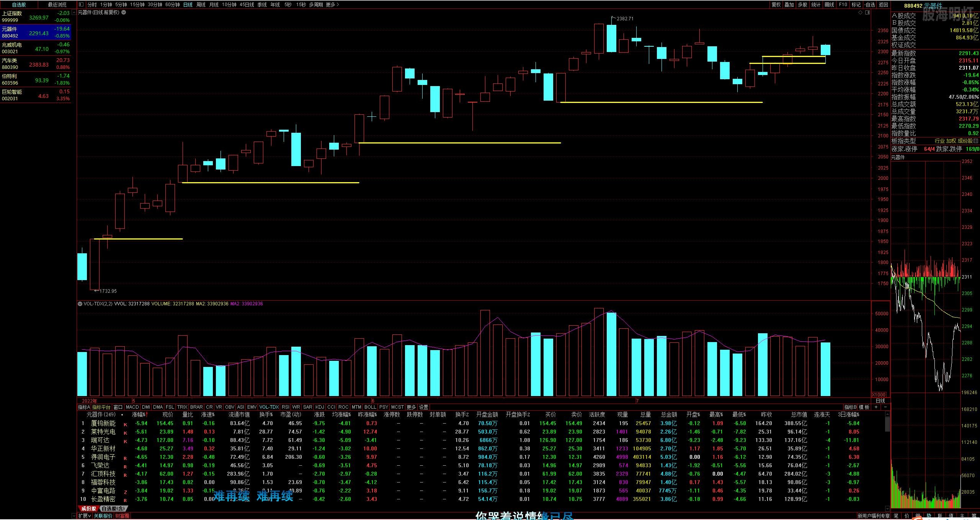980x520 pixels.
Task: Switch to the KDJ indicator
Action: 320,407
